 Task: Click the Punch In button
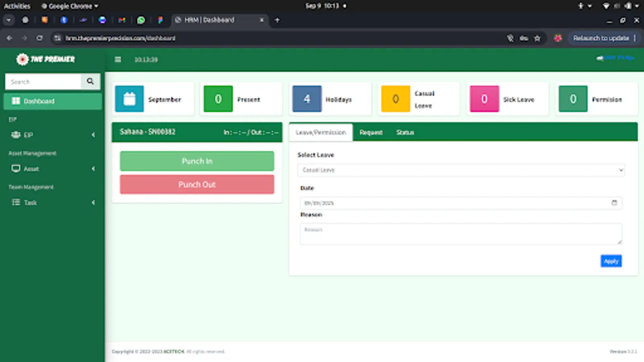click(x=197, y=161)
